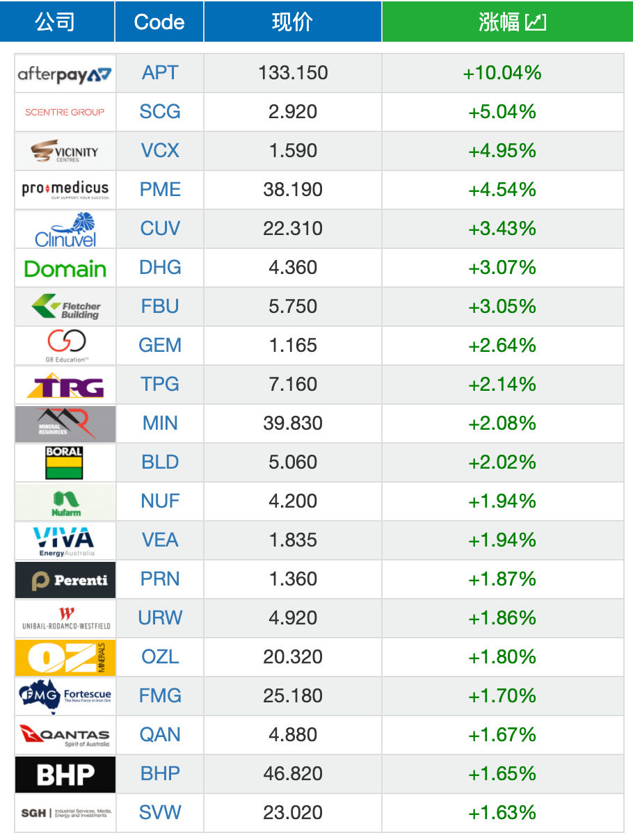This screenshot has width=633, height=840.
Task: Open the Vicinity Centres logo
Action: coord(65,151)
